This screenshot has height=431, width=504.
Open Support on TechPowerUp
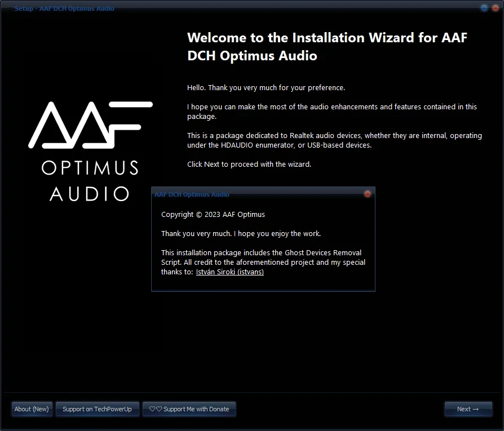point(97,409)
